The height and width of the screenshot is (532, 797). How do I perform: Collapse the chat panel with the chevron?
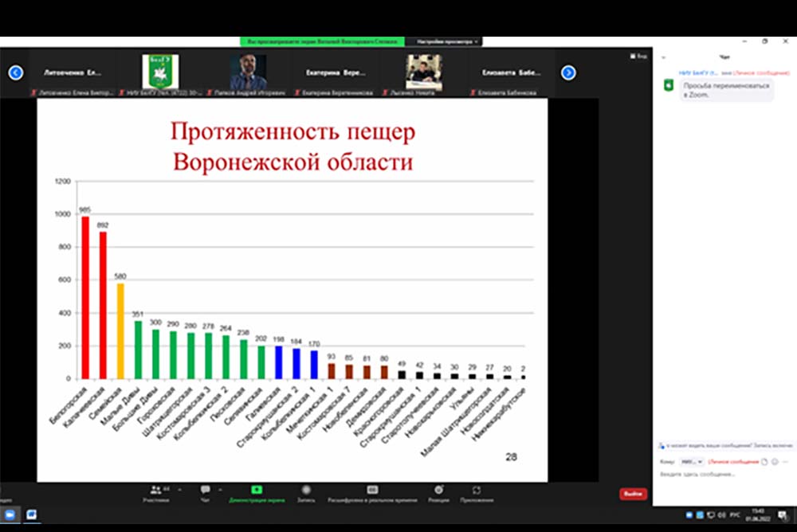[663, 57]
